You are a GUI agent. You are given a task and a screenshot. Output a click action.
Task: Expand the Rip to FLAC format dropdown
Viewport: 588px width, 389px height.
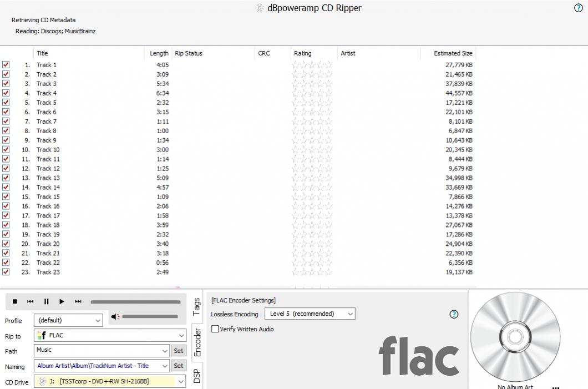pos(110,335)
